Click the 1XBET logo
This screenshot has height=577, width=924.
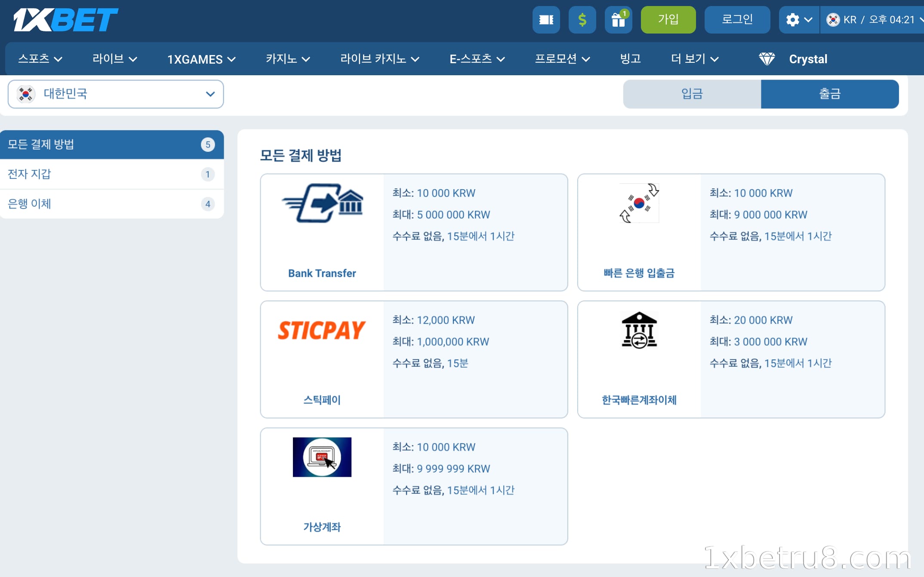66,20
